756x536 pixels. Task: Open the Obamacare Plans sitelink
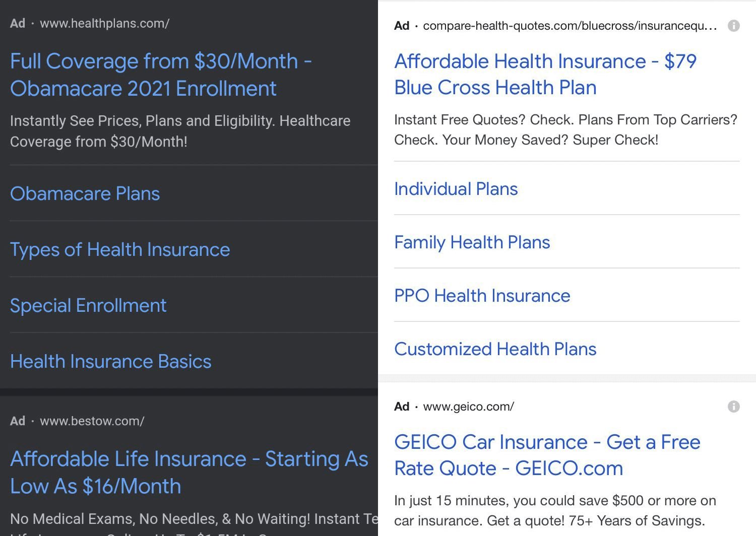(85, 193)
